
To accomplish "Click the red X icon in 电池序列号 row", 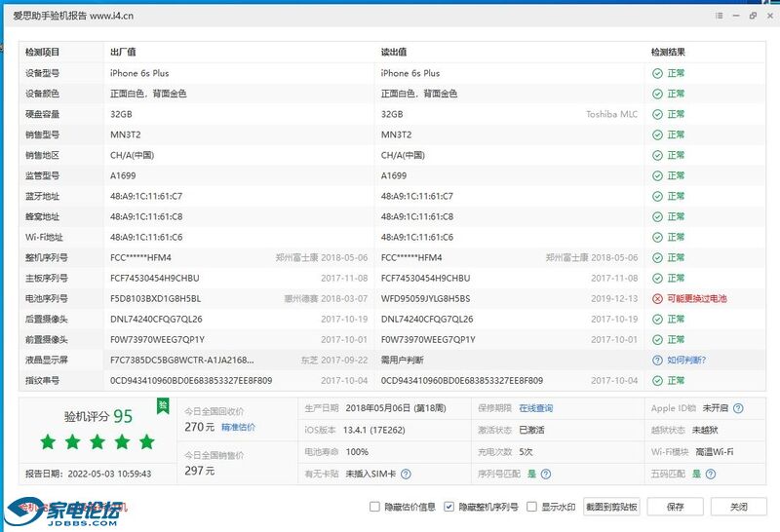I will click(657, 298).
